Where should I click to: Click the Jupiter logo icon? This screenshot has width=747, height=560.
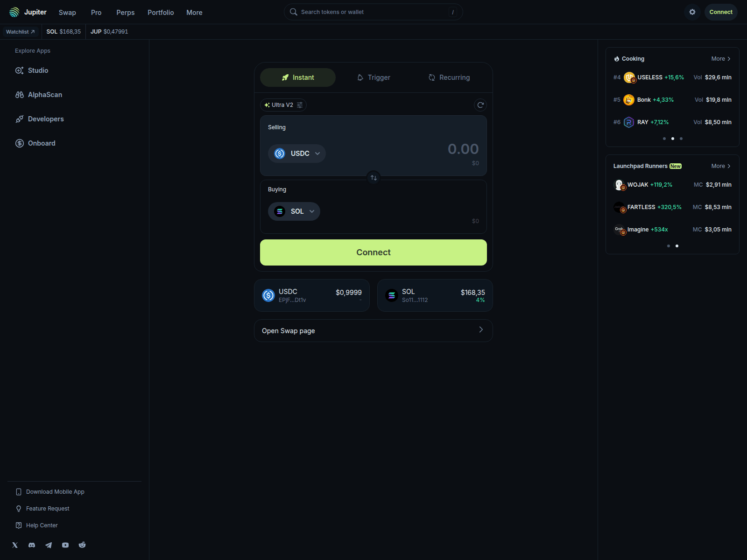coord(14,12)
